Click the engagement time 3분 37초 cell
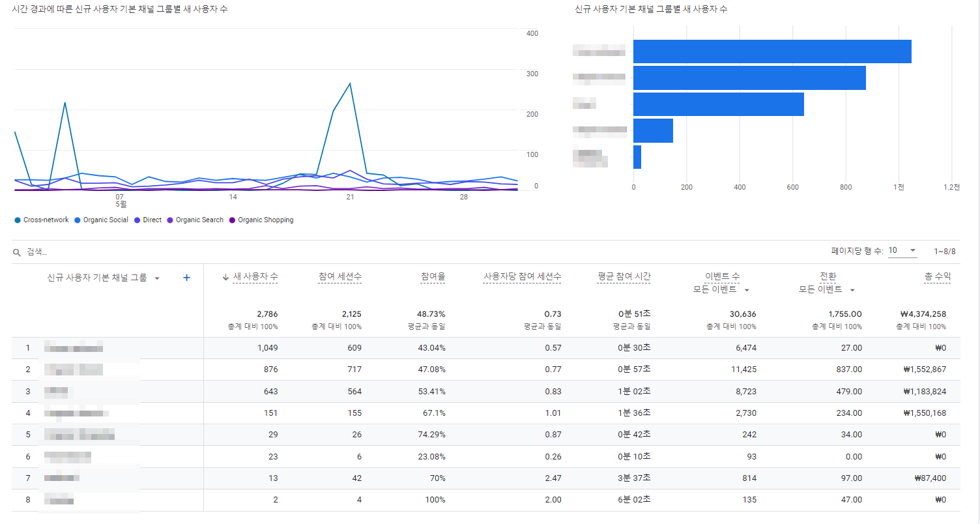The height and width of the screenshot is (524, 980). coord(634,478)
